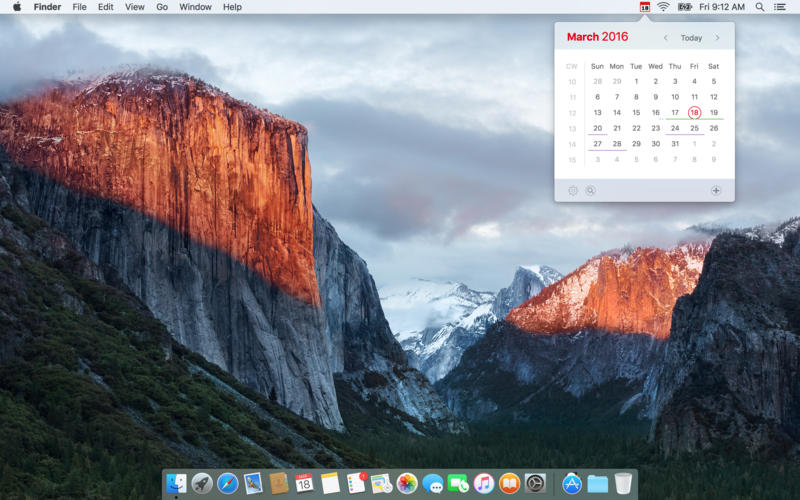Open Spotlight search magnifier
The image size is (800, 500).
[760, 7]
